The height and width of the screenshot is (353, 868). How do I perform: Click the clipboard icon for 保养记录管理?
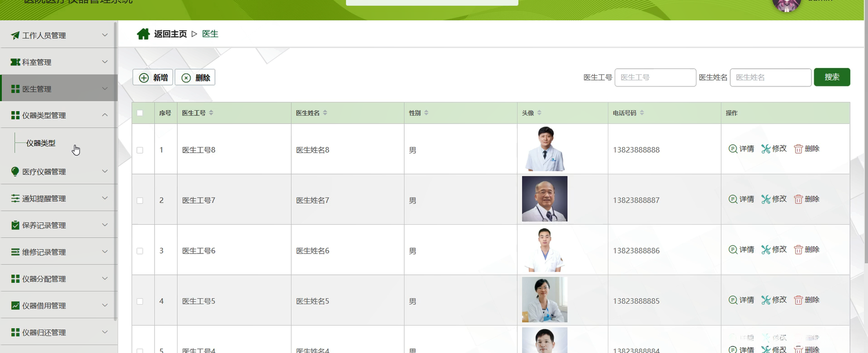click(x=15, y=225)
